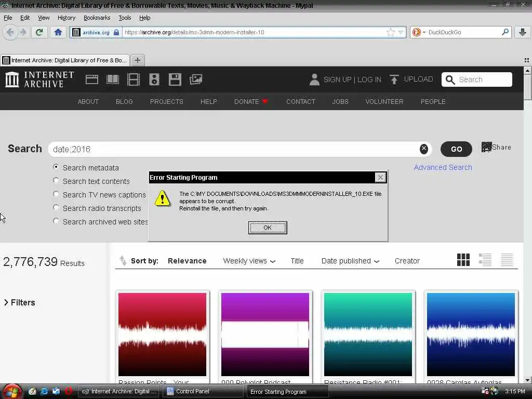
Task: Open the Windows Start orb
Action: coord(12,392)
